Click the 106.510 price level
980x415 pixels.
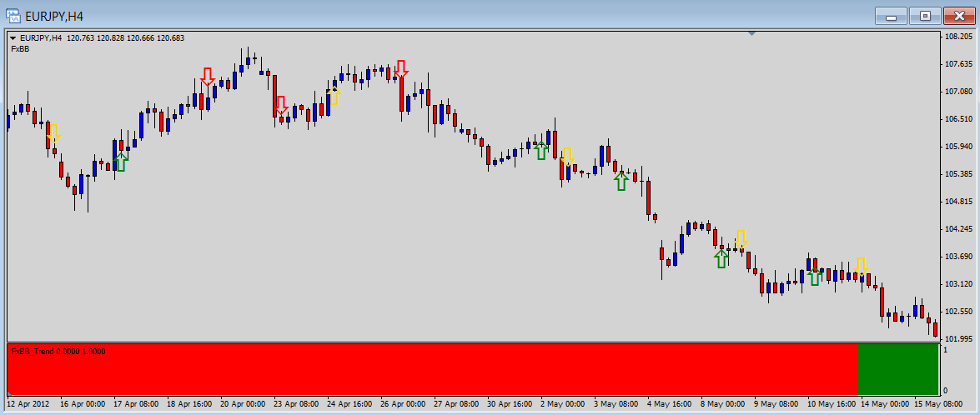pyautogui.click(x=958, y=118)
